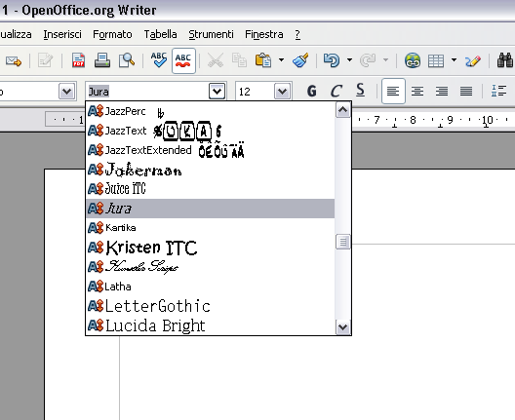The width and height of the screenshot is (515, 420).
Task: Open the Tabella menu
Action: (x=160, y=34)
